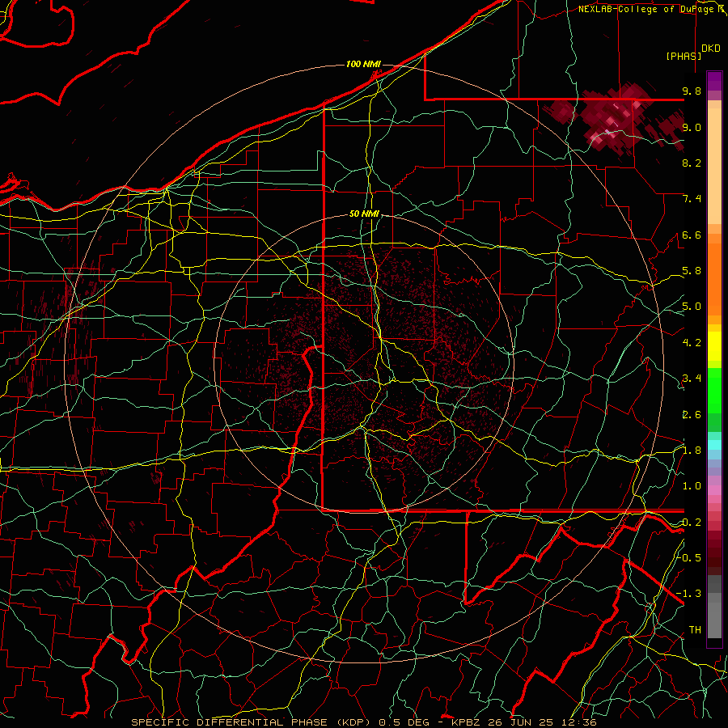Viewport: 728px width, 728px height.
Task: Click the 0.2 value on the color scale
Action: pos(692,523)
